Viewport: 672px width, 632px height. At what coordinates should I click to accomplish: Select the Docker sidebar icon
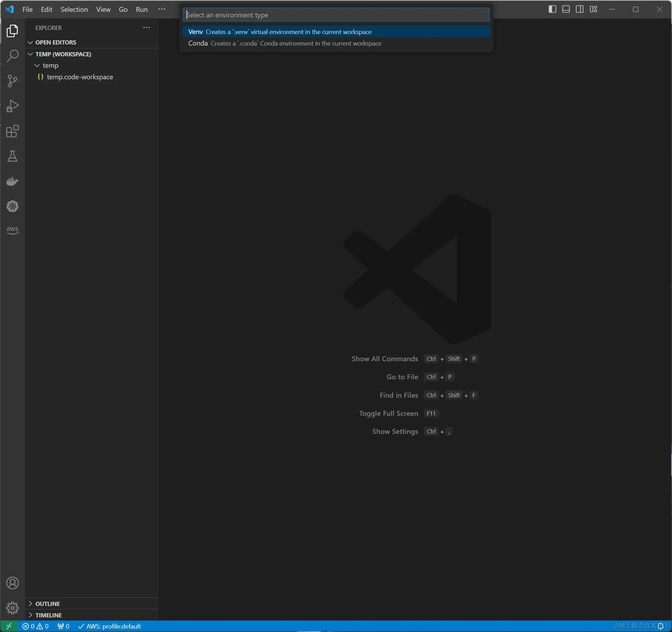pos(12,181)
